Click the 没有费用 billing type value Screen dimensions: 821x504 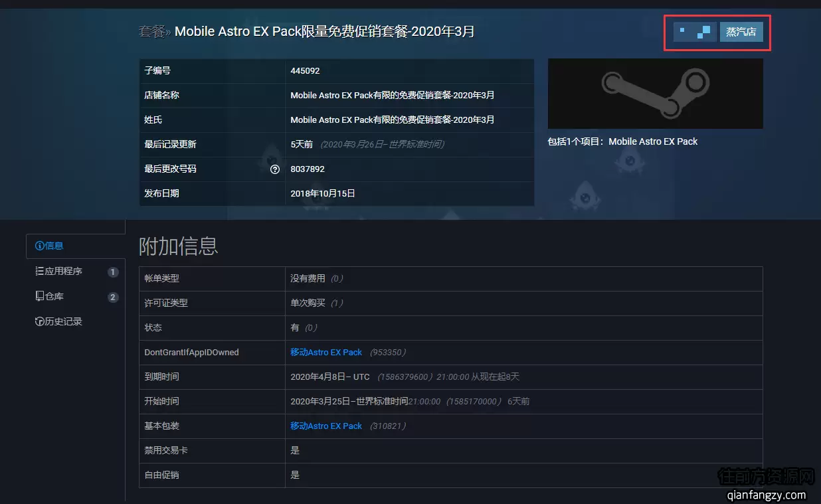[308, 278]
